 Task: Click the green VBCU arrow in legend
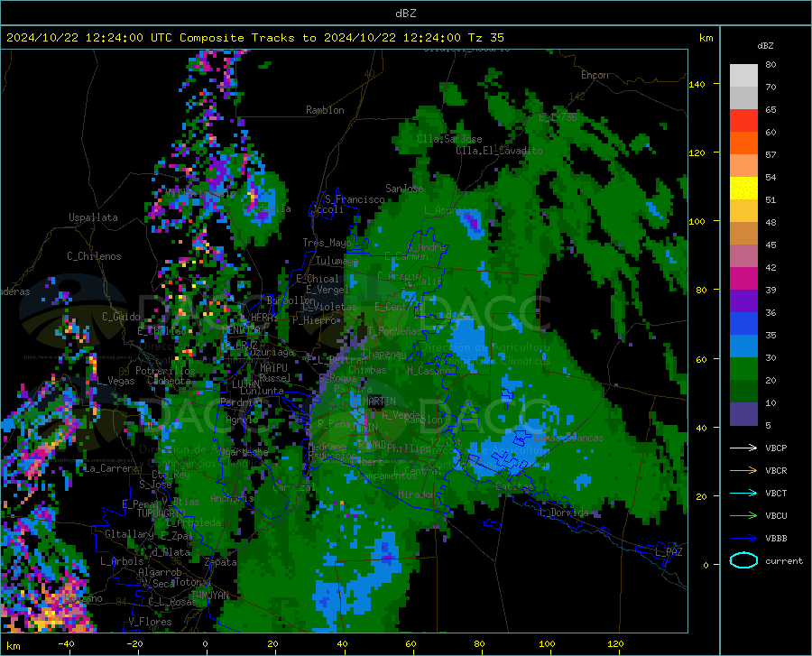[743, 516]
